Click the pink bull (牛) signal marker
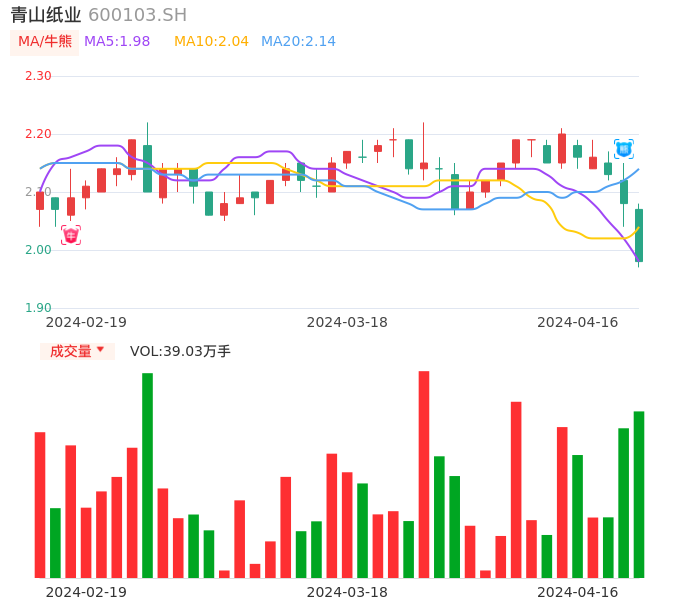 (71, 235)
